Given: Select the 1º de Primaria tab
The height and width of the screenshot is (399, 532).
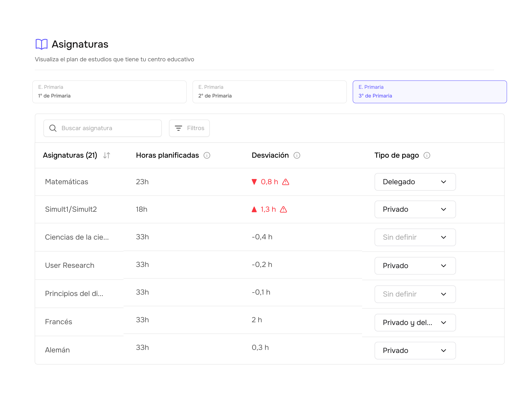Looking at the screenshot, I should (109, 92).
